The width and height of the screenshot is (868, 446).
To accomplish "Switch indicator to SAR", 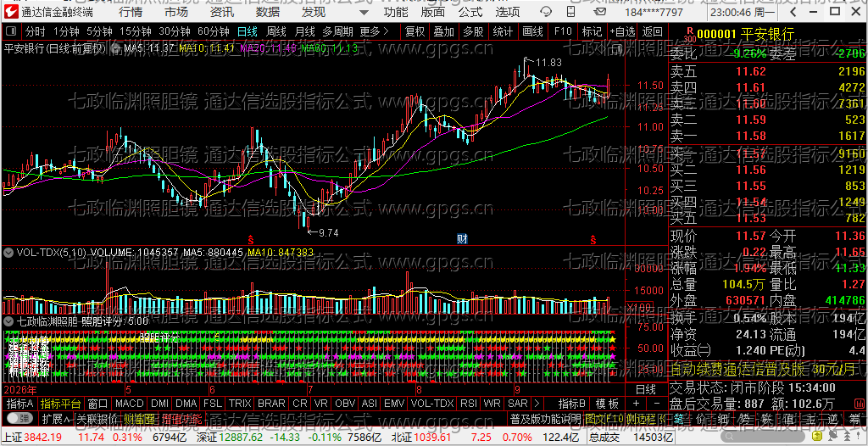I will point(518,404).
